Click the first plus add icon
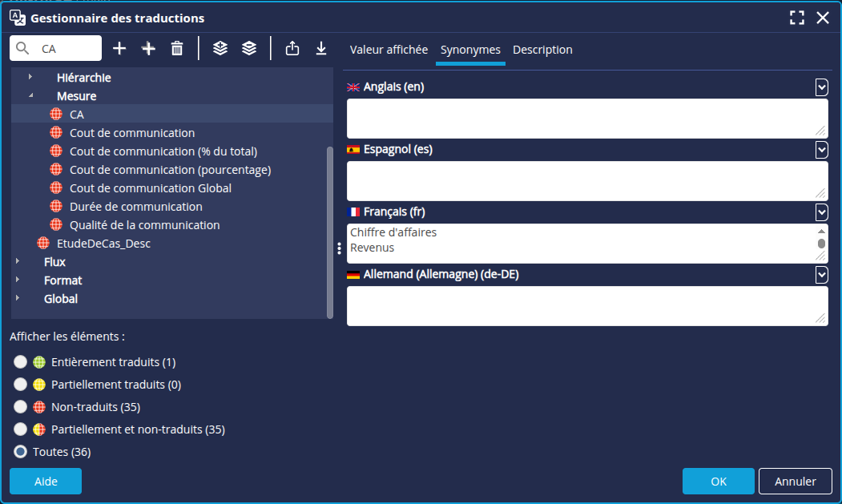This screenshot has width=842, height=504. click(x=119, y=49)
